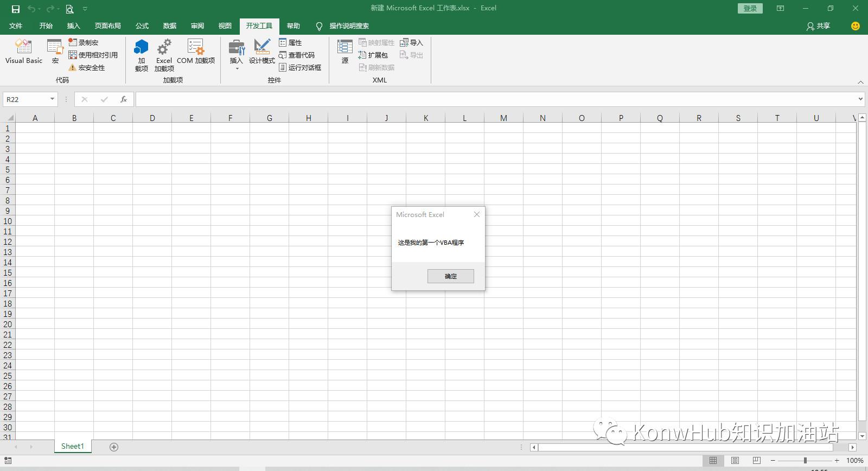The image size is (868, 471).
Task: Switch to Page Layout view in status bar
Action: click(x=735, y=460)
